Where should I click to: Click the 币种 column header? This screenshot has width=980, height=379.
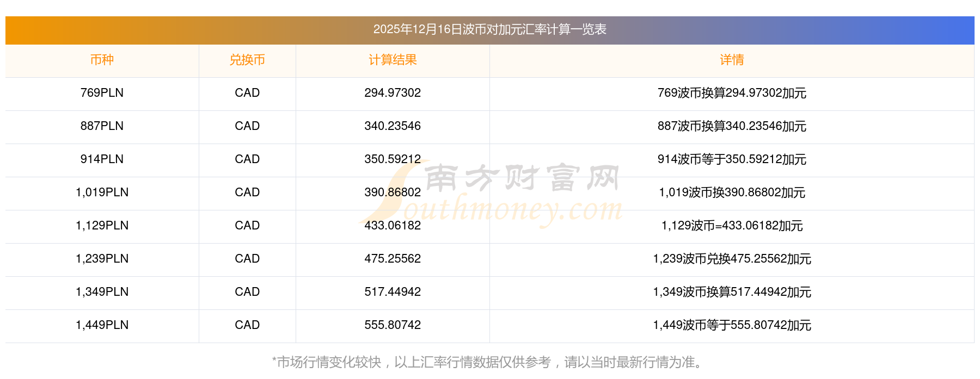[102, 60]
